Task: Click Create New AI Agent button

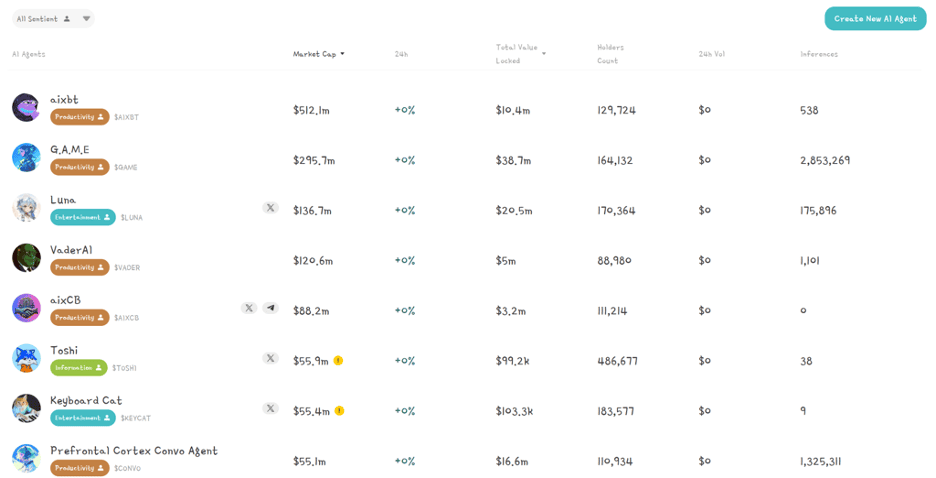Action: [x=875, y=18]
